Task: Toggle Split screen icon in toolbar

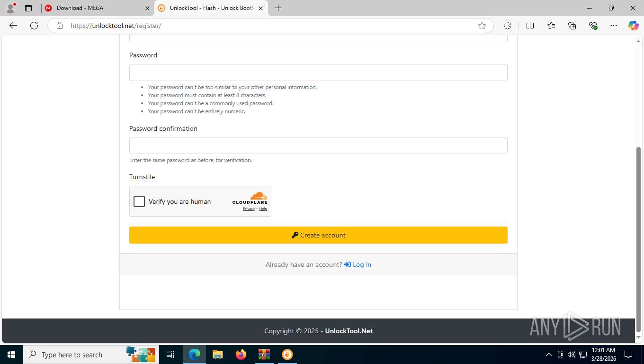Action: point(530,26)
